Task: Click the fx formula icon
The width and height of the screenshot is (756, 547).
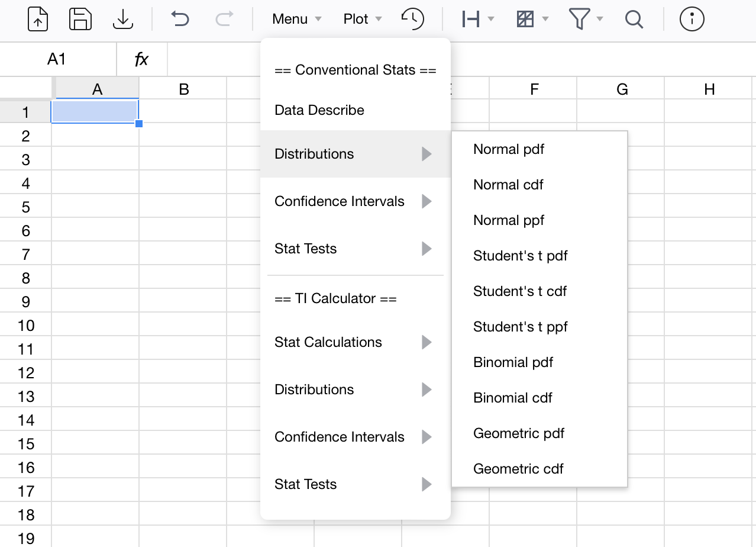Action: (141, 59)
